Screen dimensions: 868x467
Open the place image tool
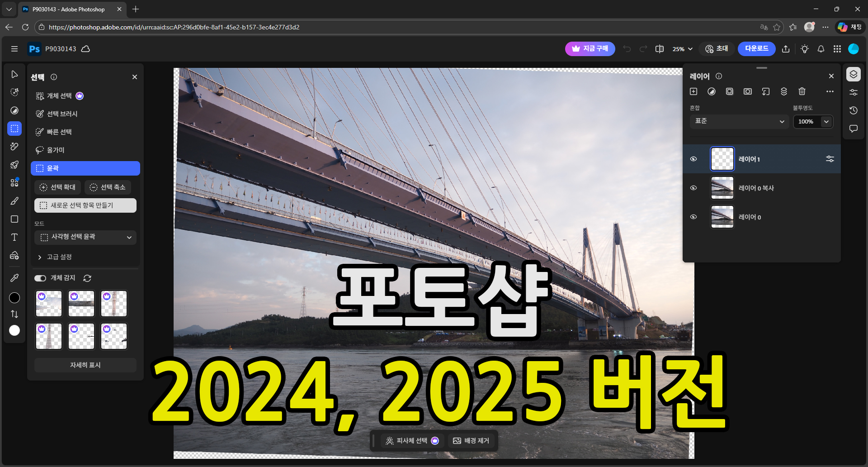coord(14,255)
